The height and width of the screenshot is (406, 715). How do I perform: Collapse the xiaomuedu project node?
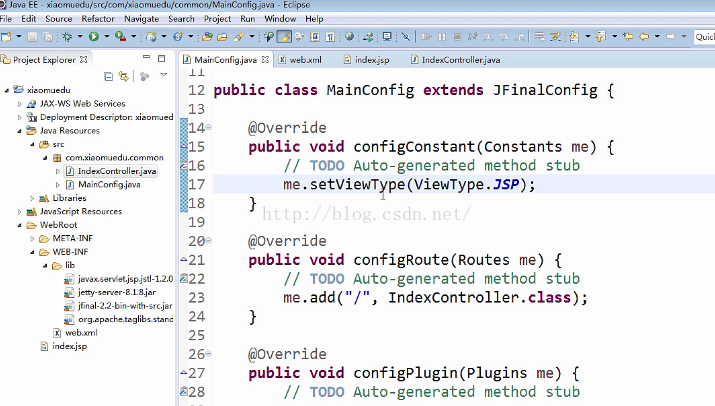point(7,90)
